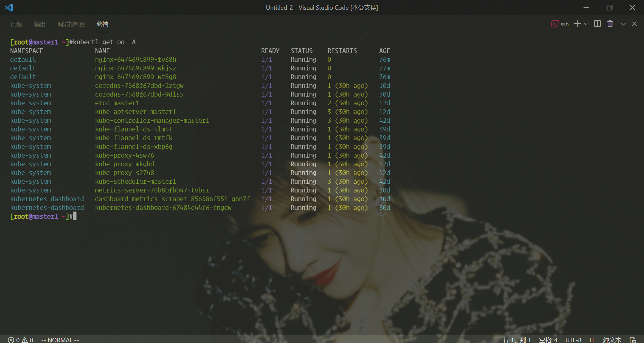Minimize the VS Code window
This screenshot has height=343, width=644.
click(x=586, y=7)
